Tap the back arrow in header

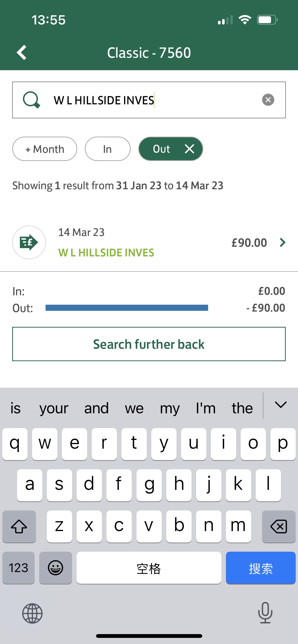(22, 53)
